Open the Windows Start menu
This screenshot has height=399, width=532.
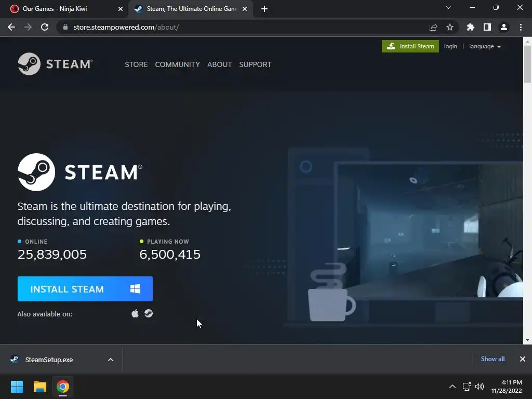coord(17,387)
